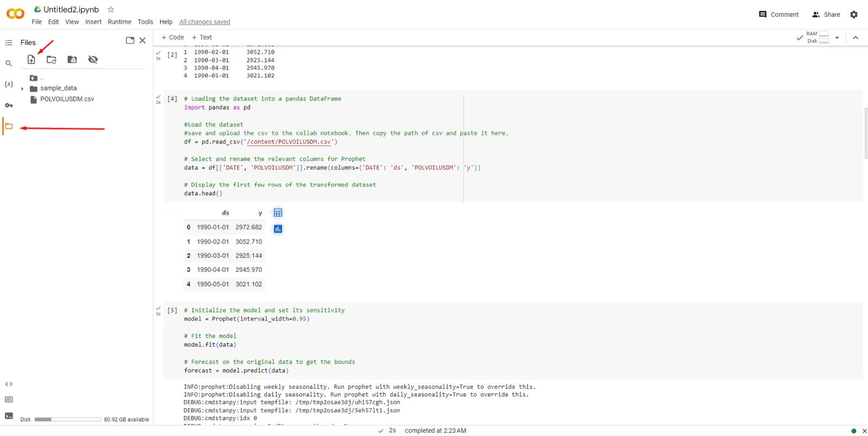The width and height of the screenshot is (868, 436).
Task: Mount Google Drive
Action: point(72,60)
